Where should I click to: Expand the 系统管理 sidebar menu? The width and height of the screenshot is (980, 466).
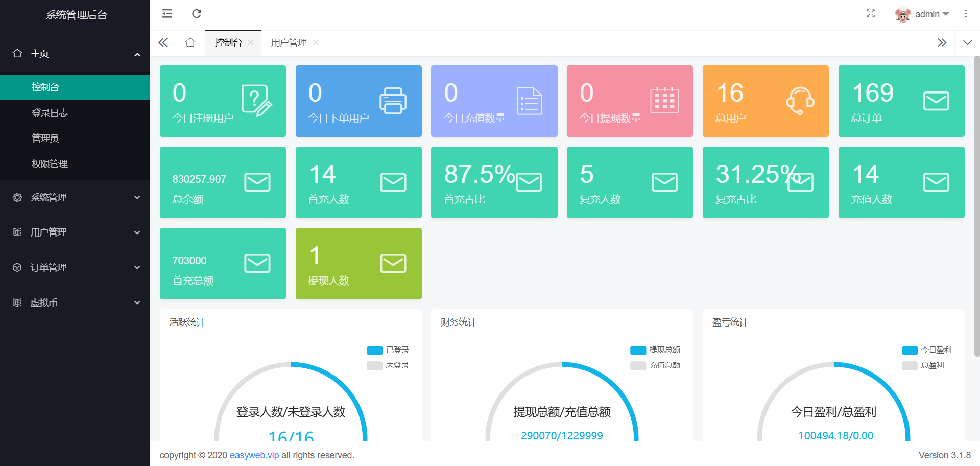[x=75, y=197]
